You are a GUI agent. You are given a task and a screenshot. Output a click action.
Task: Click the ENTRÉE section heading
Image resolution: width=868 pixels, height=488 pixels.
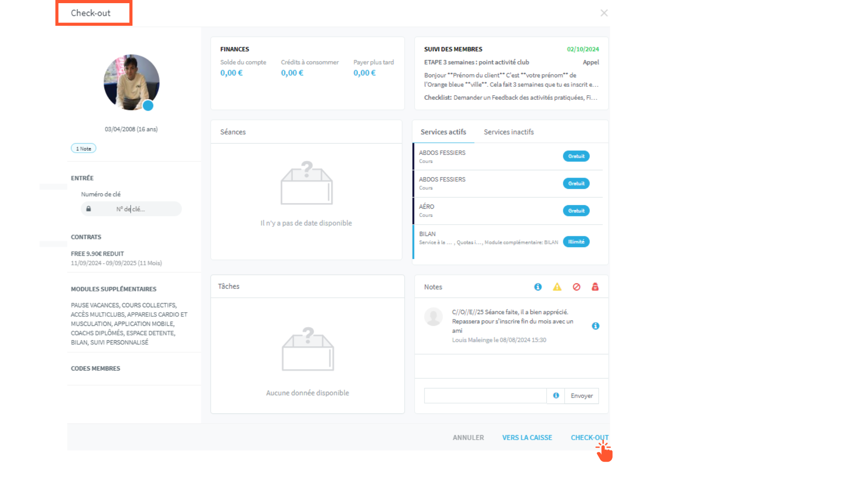click(82, 178)
